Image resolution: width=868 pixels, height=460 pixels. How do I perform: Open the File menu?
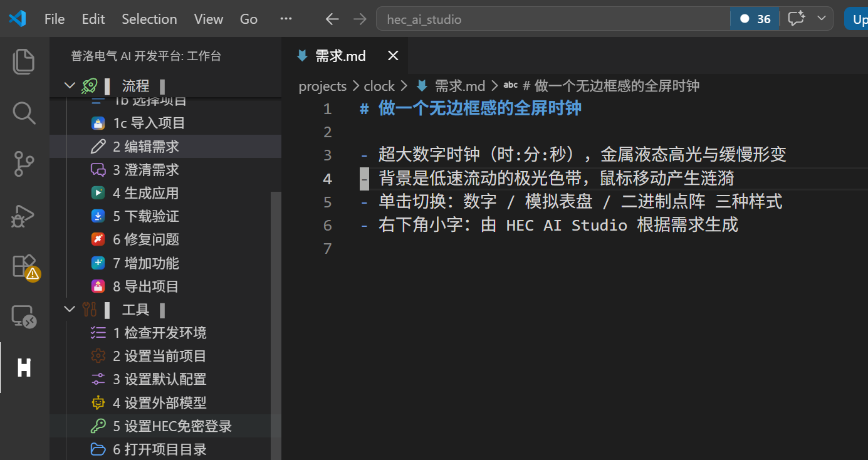coord(55,19)
